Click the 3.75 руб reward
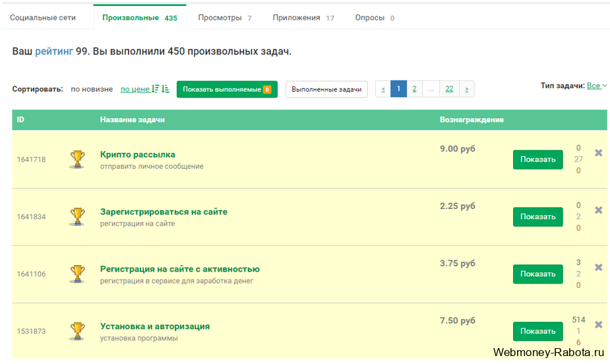The height and width of the screenshot is (364, 610). (x=458, y=263)
